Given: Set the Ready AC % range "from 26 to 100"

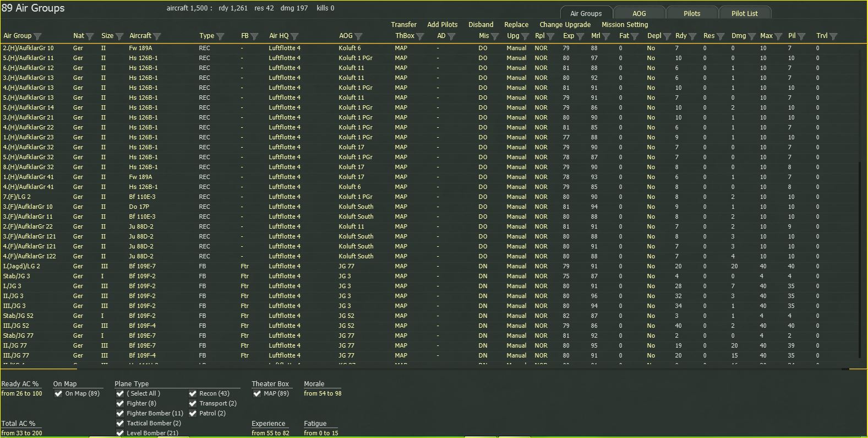Looking at the screenshot, I should tap(22, 393).
